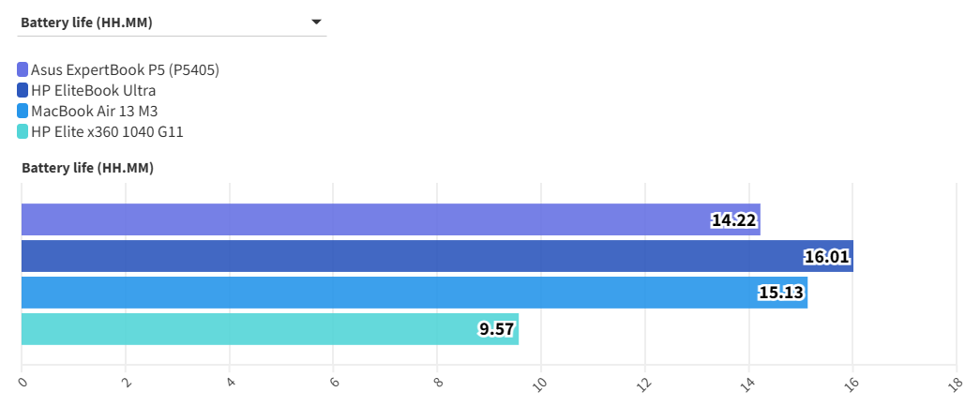Click the dropdown arrow caret
The height and width of the screenshot is (407, 980).
coord(316,22)
